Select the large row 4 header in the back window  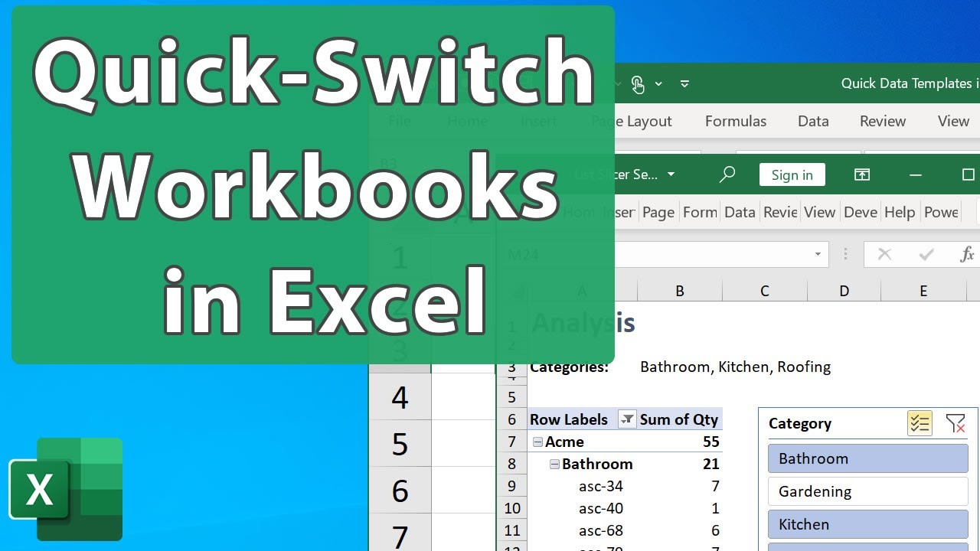[400, 398]
